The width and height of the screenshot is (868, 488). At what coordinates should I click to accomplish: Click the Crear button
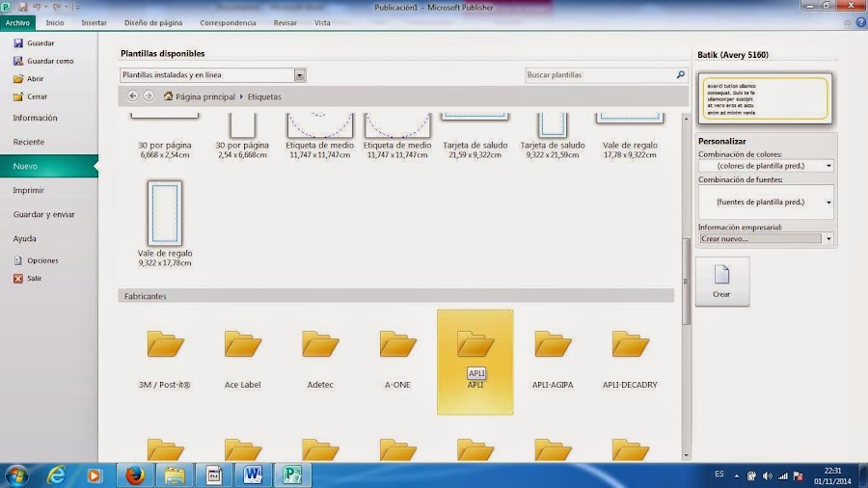721,282
